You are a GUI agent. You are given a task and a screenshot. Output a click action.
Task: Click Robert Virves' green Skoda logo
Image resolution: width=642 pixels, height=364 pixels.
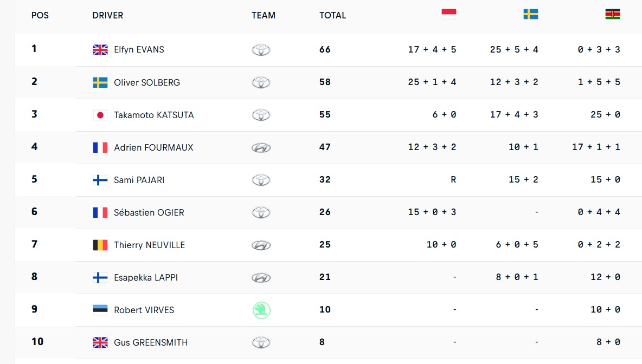tap(261, 310)
